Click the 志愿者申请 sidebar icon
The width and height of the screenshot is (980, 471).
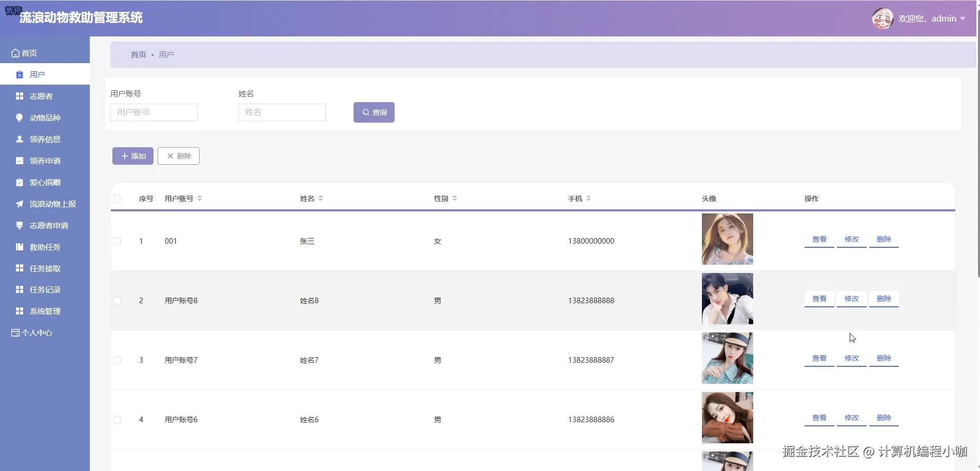coord(19,226)
